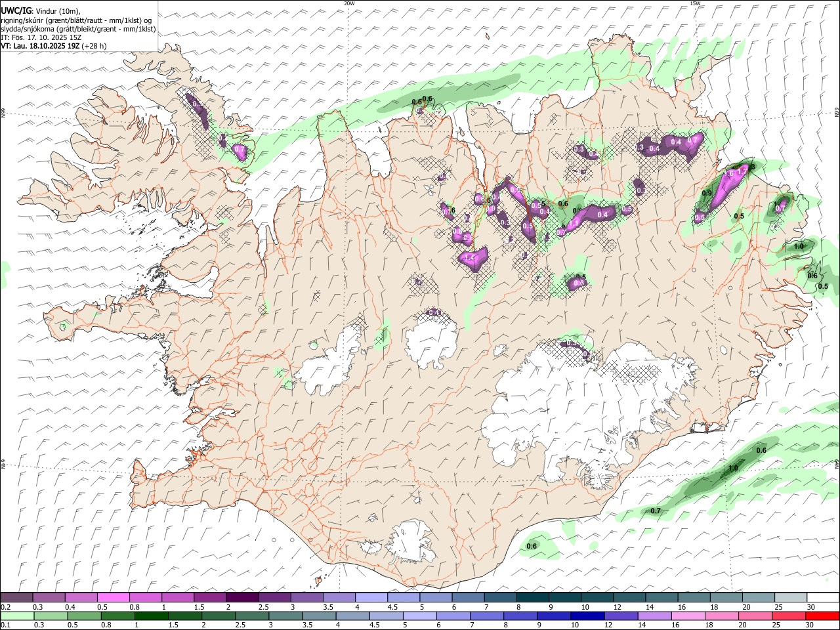Pick the red 30 swatch in the rain scale
The width and height of the screenshot is (840, 630).
click(823, 616)
